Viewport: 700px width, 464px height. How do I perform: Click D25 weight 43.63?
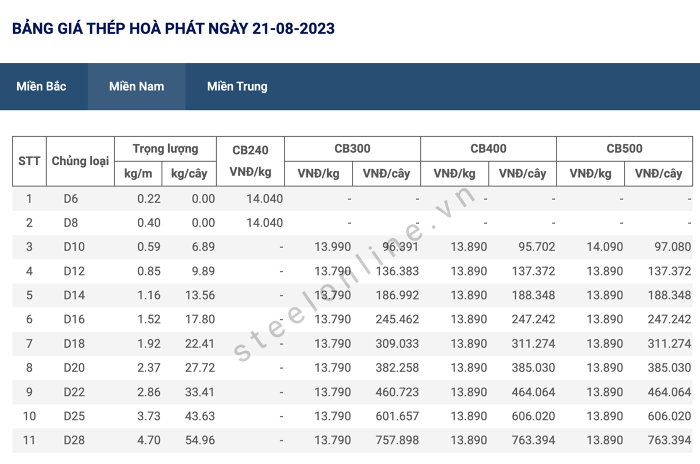(200, 416)
